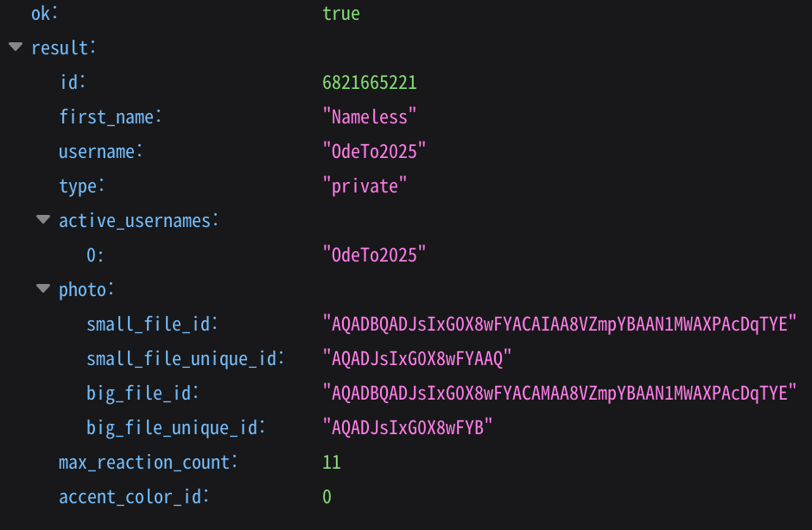Select the "private" type value
This screenshot has width=812, height=530.
pos(365,186)
